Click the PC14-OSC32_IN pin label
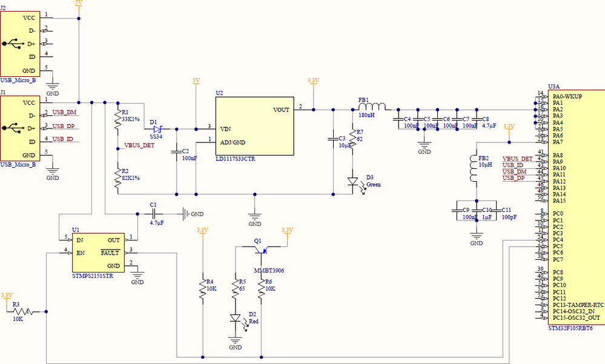Viewport: 605px width, 364px height. 574,311
